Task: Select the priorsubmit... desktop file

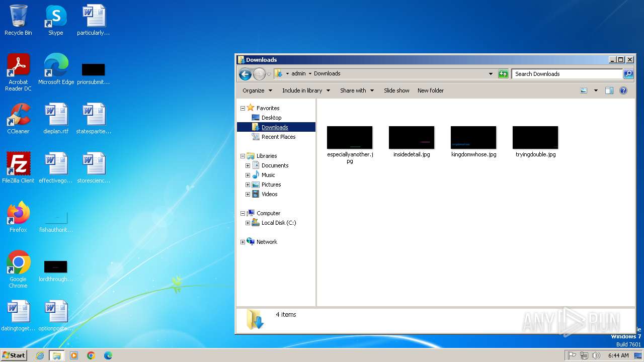Action: [x=94, y=73]
